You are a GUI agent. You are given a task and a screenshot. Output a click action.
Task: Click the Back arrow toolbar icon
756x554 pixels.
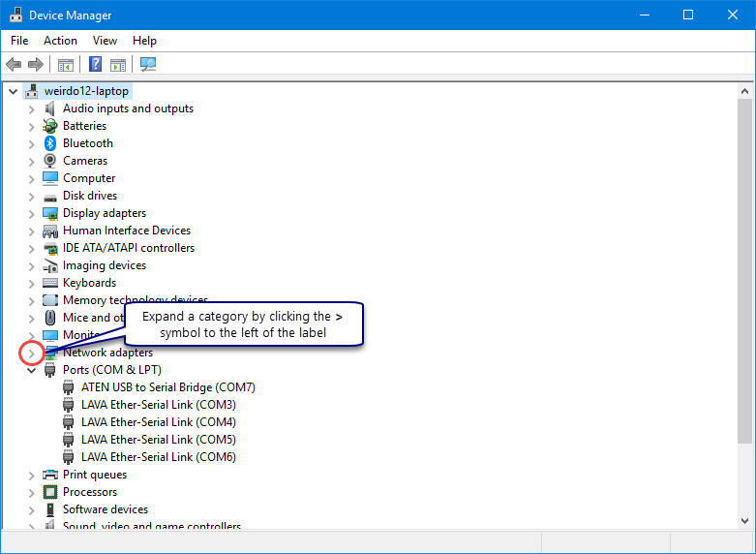click(14, 65)
